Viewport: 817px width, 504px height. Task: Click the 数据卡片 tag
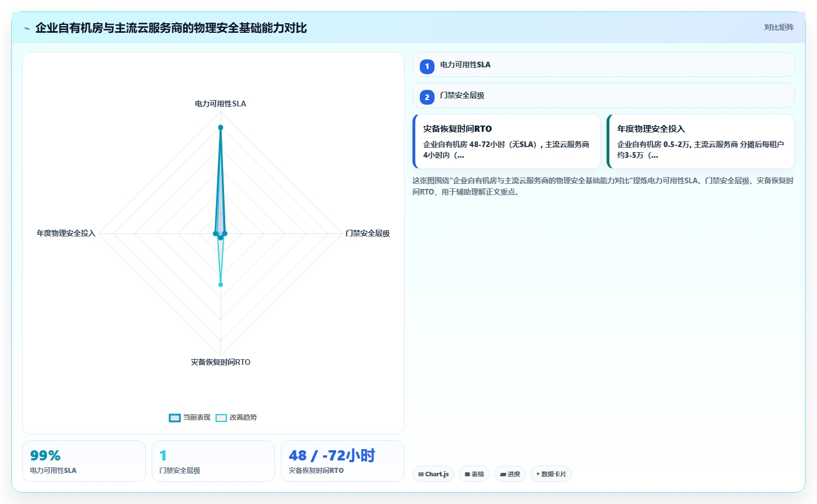point(551,474)
